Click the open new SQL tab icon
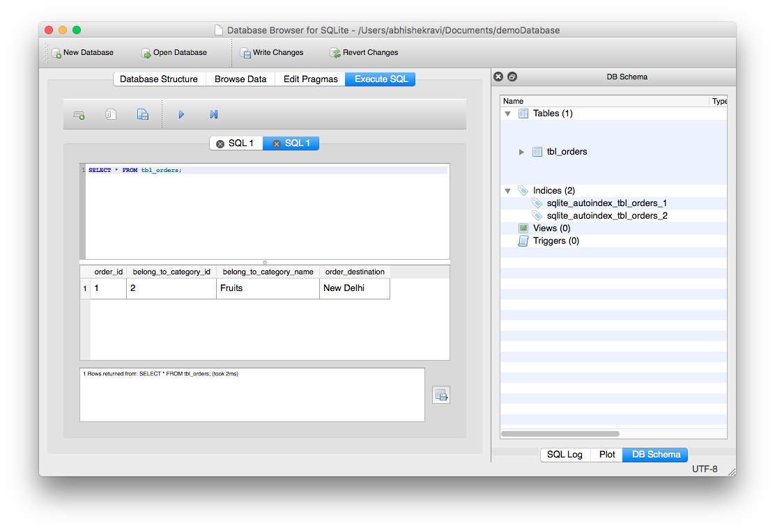The width and height of the screenshot is (775, 532). [79, 115]
